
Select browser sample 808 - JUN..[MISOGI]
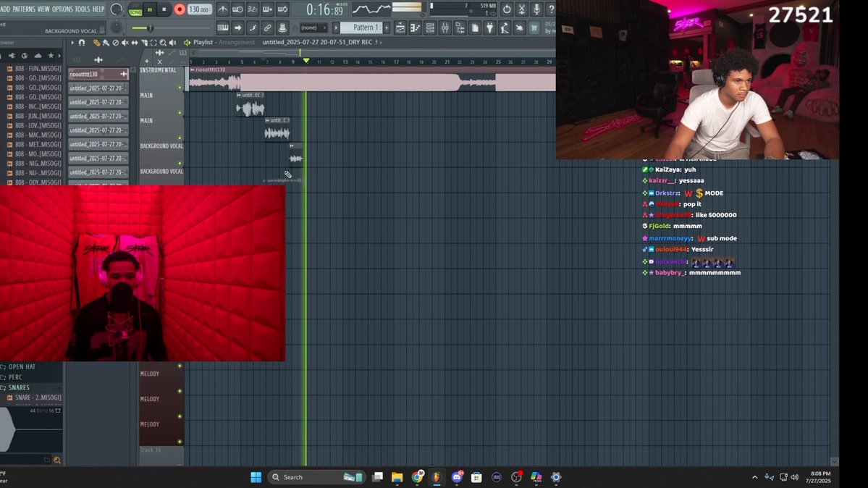coord(33,116)
